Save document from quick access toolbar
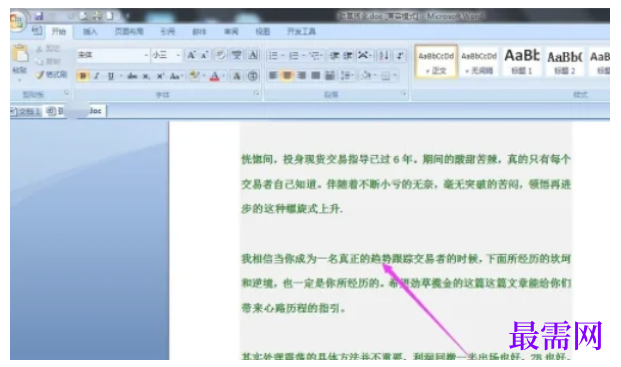621x367 pixels. coord(38,16)
